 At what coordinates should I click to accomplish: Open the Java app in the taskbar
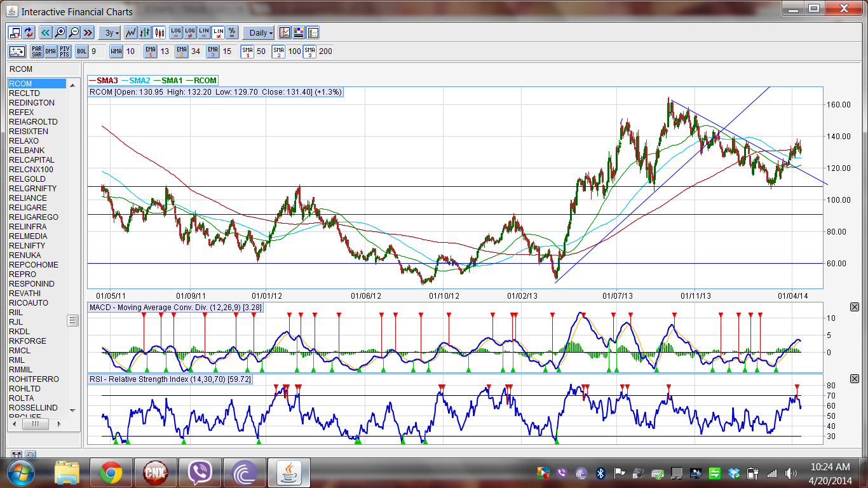point(289,473)
